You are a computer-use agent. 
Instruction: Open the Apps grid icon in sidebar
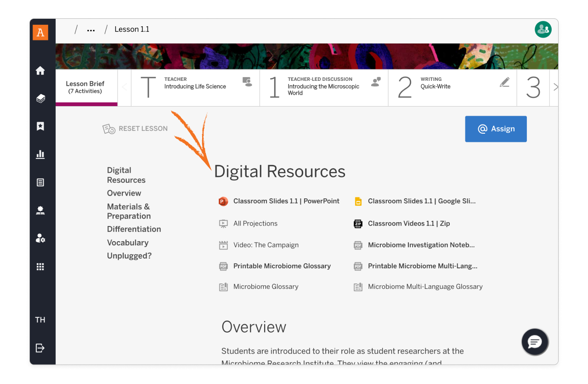[40, 266]
